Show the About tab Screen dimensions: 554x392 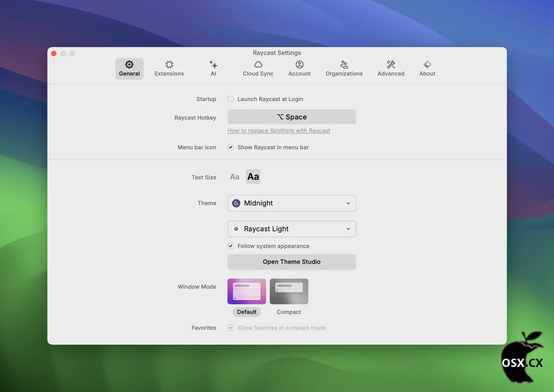tap(427, 69)
